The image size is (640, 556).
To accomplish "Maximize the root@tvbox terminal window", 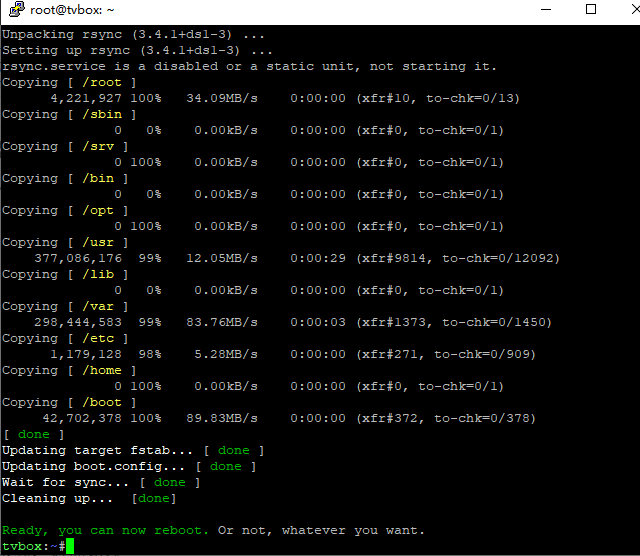I will [590, 11].
